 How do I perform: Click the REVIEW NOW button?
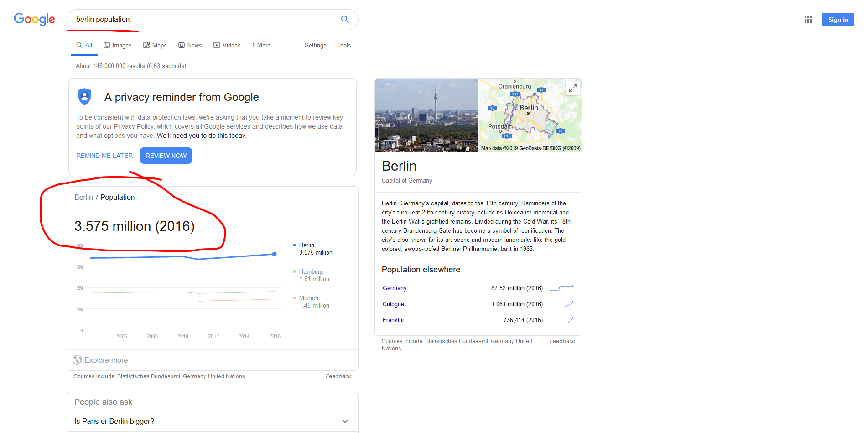(x=166, y=156)
